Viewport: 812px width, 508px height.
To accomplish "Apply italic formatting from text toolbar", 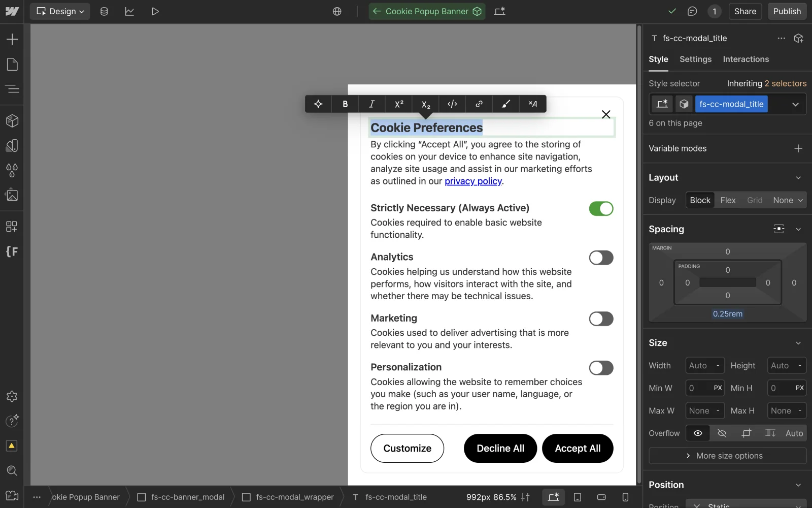I will (371, 104).
